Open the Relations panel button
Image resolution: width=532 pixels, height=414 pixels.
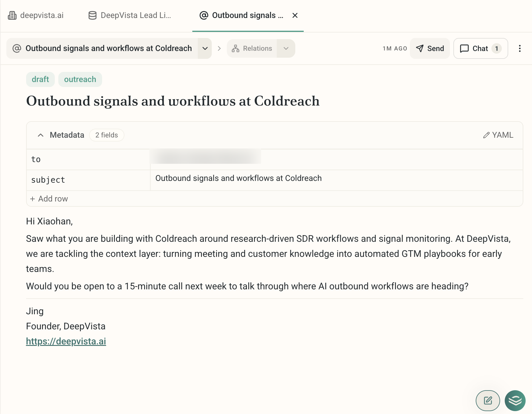(252, 48)
